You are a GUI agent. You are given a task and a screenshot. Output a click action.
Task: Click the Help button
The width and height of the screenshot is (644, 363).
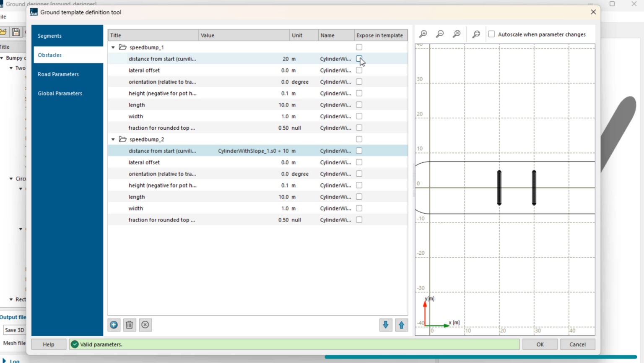point(49,344)
